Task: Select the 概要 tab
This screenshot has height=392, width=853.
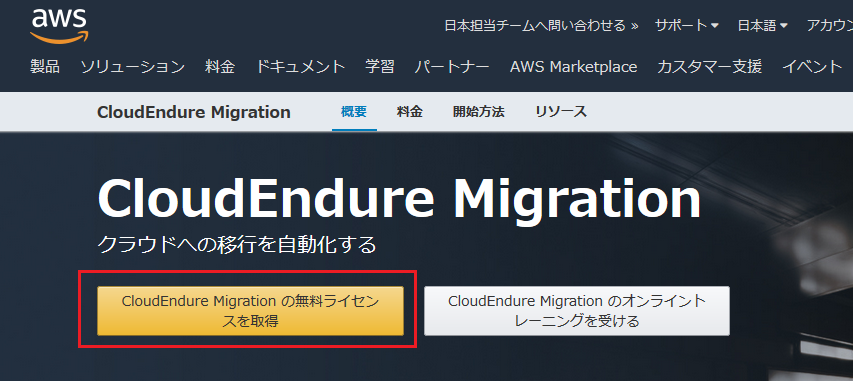Action: (x=354, y=112)
